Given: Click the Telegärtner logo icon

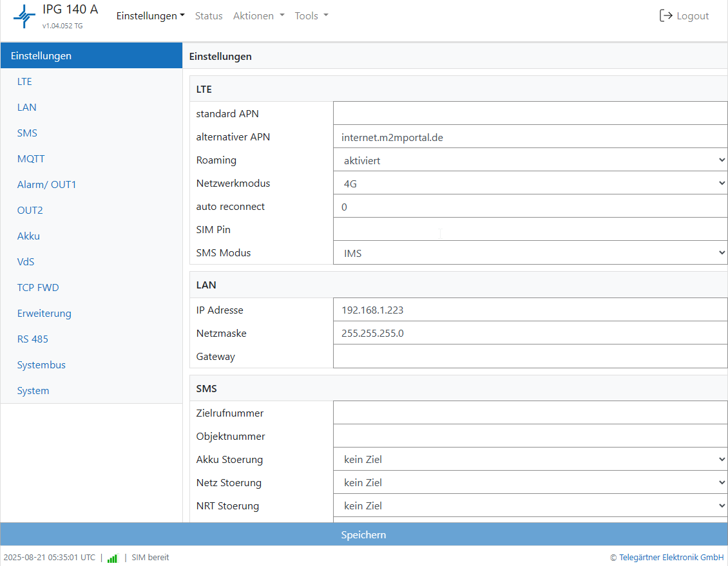Looking at the screenshot, I should (24, 16).
